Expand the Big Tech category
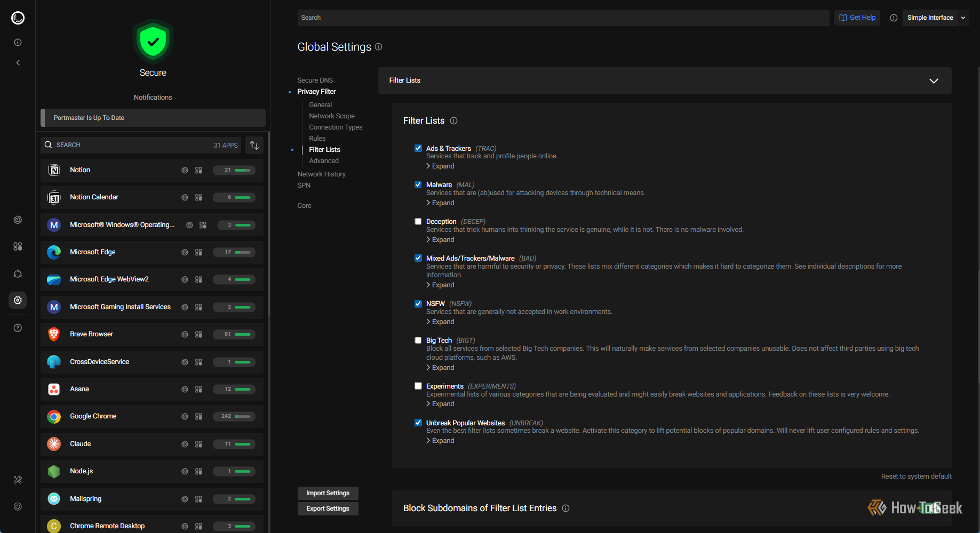The image size is (980, 533). point(440,368)
